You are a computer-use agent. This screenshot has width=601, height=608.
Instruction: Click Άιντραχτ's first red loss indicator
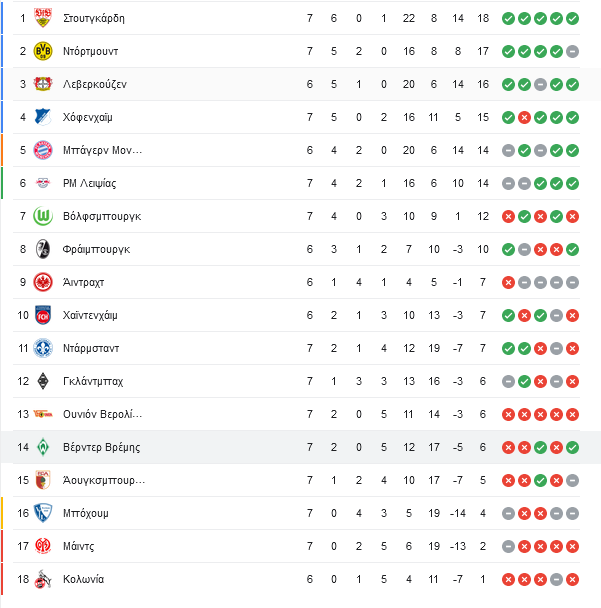point(508,282)
